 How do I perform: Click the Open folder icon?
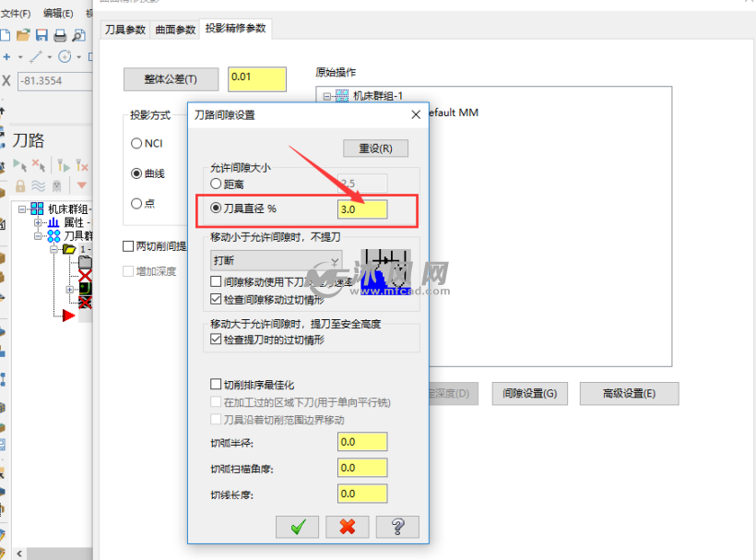tap(23, 35)
